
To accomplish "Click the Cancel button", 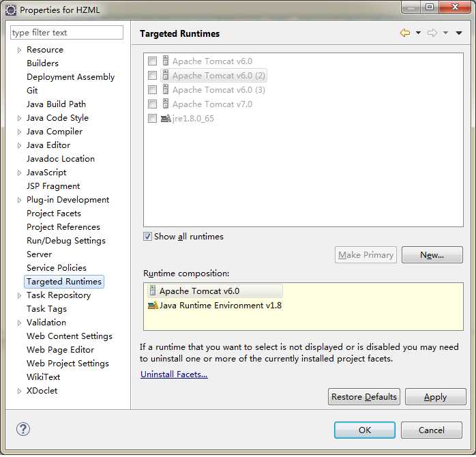I will click(432, 430).
